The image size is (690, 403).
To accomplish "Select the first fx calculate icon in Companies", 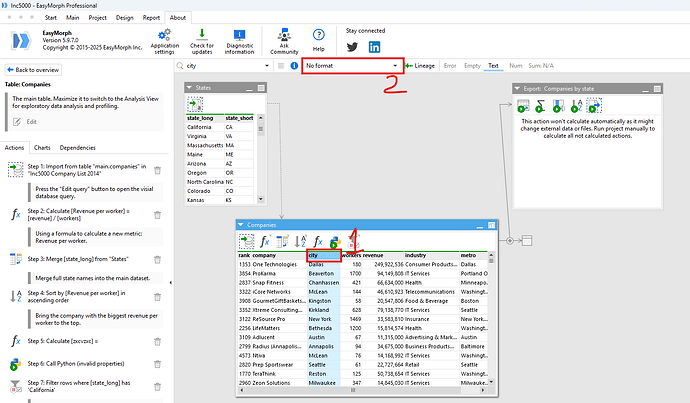I will [x=264, y=242].
